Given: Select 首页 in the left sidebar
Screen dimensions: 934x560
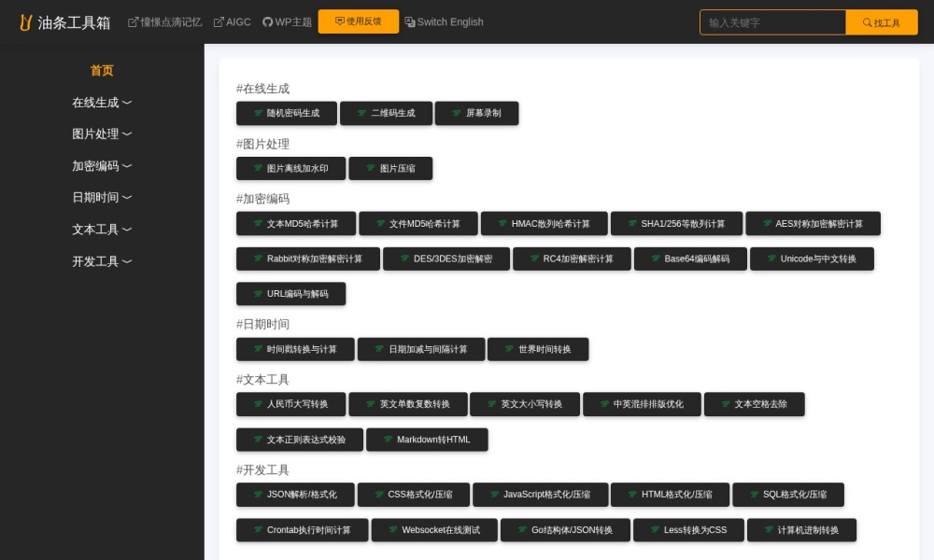Looking at the screenshot, I should (102, 71).
